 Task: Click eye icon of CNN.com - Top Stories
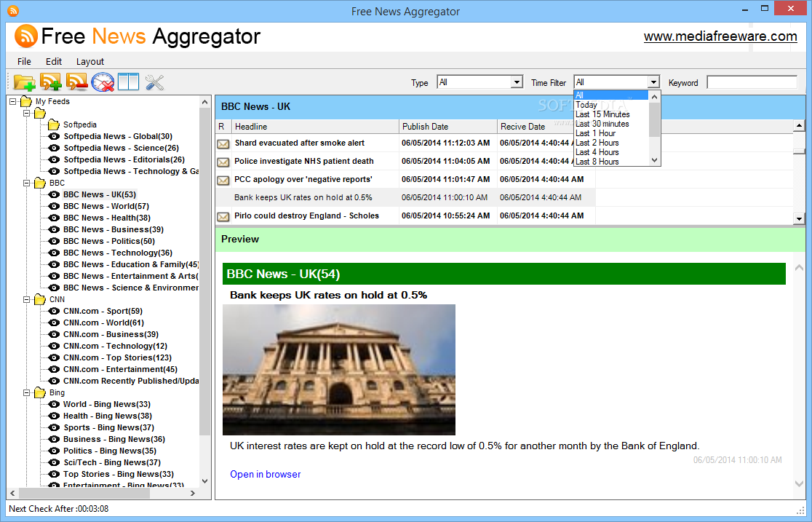54,357
